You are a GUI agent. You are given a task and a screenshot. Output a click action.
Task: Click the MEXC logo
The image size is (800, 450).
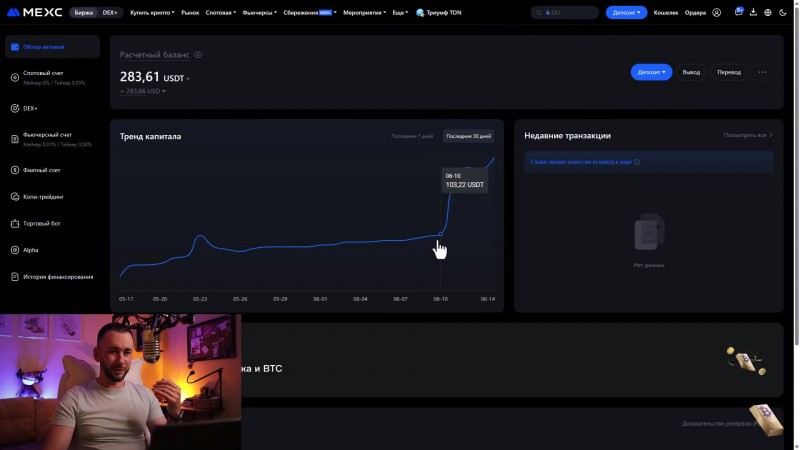(35, 12)
